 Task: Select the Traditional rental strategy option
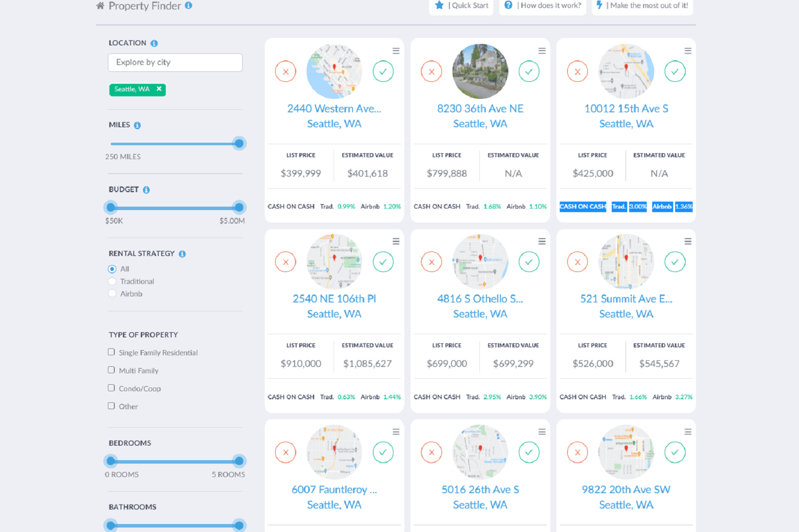pyautogui.click(x=112, y=281)
